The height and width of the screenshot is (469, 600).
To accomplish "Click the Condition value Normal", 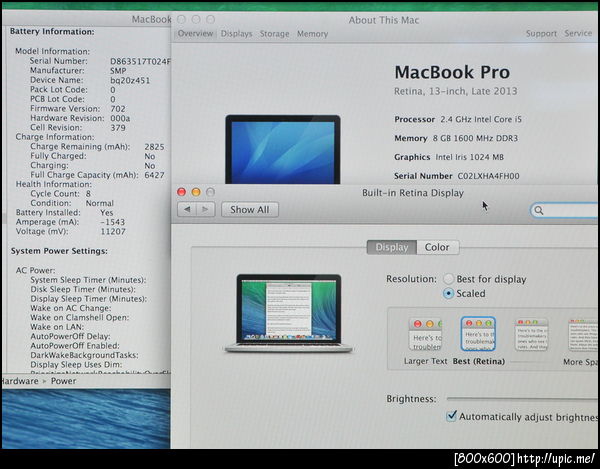I will (99, 204).
